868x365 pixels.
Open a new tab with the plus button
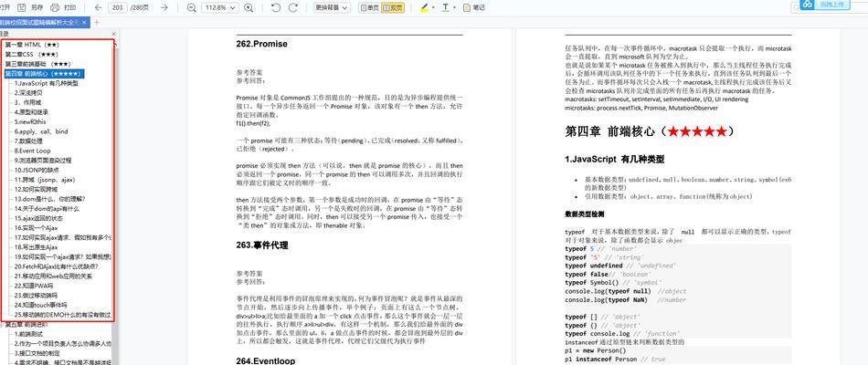(97, 22)
